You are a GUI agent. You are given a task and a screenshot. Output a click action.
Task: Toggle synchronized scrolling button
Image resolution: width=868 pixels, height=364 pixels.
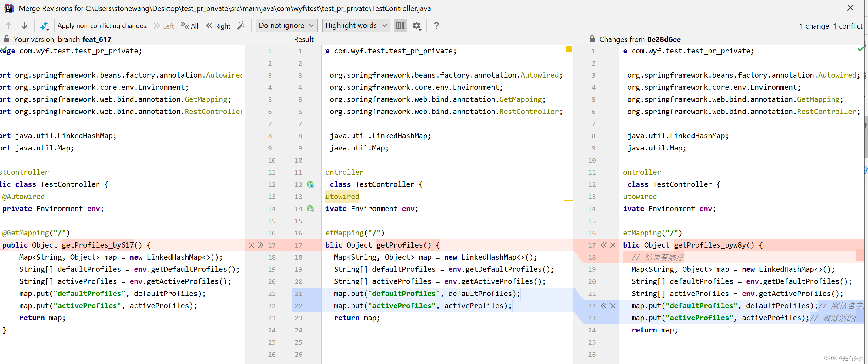click(x=400, y=25)
